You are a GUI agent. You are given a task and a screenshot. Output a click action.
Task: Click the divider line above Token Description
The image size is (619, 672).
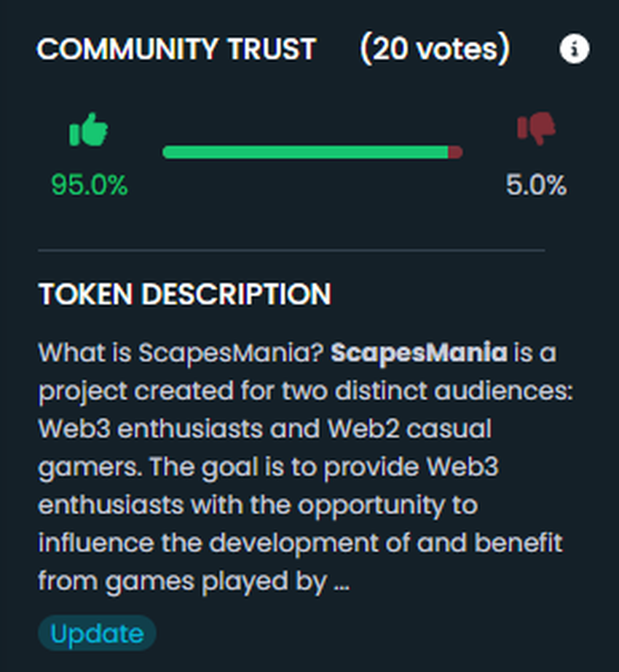(291, 250)
